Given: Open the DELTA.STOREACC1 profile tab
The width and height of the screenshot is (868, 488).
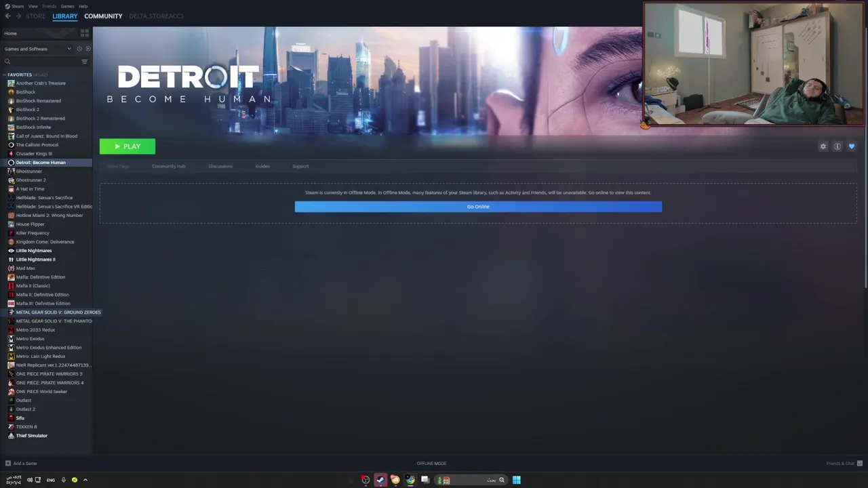Looking at the screenshot, I should pos(156,16).
